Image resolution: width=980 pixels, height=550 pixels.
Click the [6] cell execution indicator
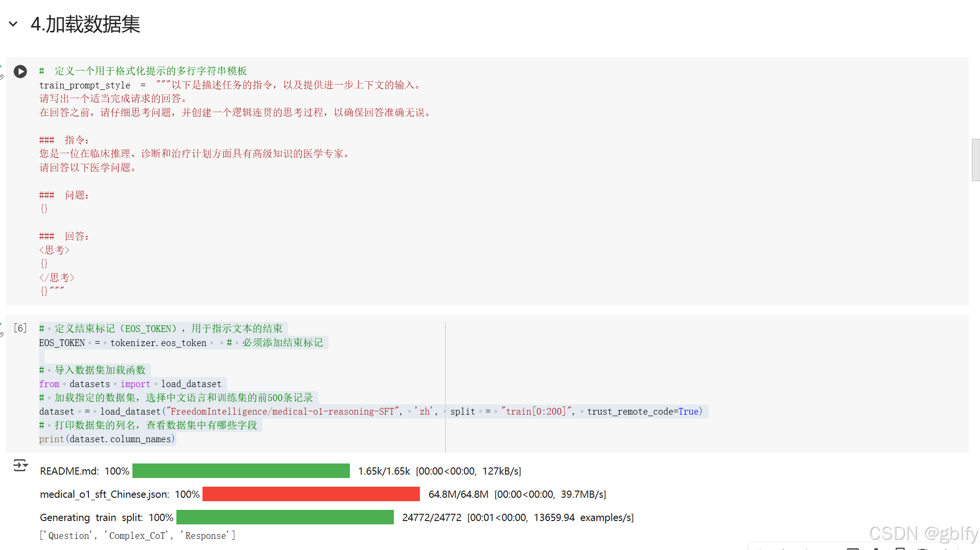click(20, 328)
